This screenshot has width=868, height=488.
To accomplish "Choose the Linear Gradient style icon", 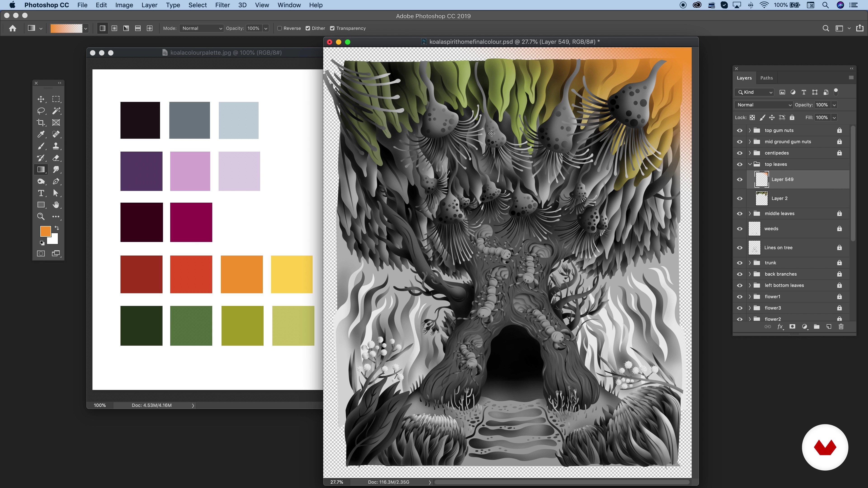I will coord(102,28).
